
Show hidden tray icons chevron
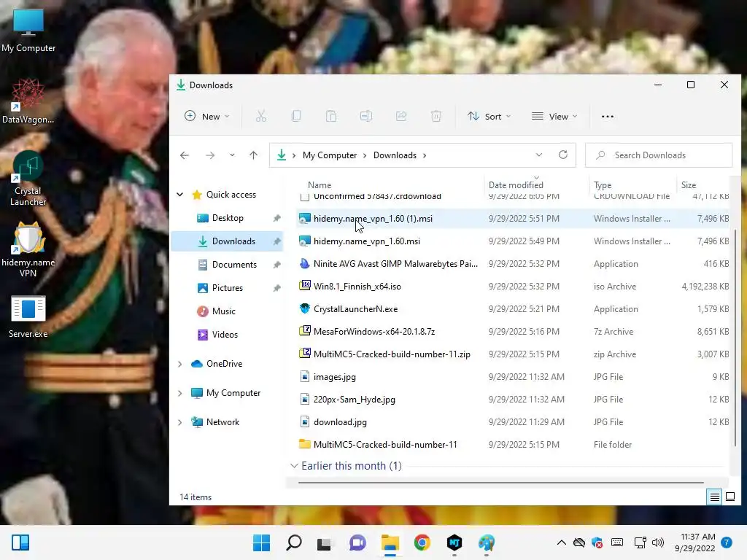(562, 542)
